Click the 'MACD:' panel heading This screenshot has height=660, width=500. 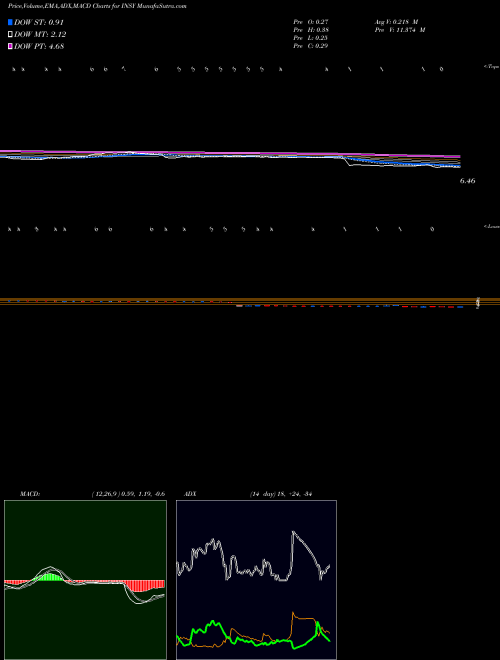click(30, 494)
